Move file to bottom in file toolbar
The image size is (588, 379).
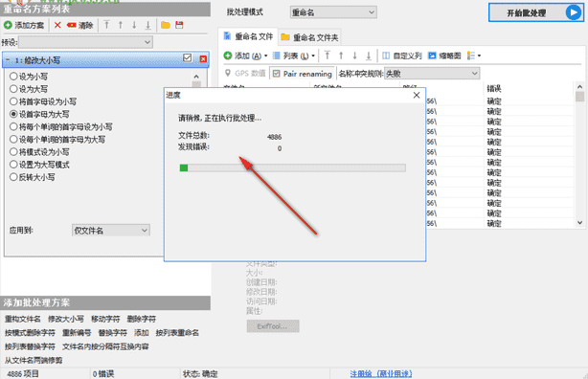tap(369, 56)
